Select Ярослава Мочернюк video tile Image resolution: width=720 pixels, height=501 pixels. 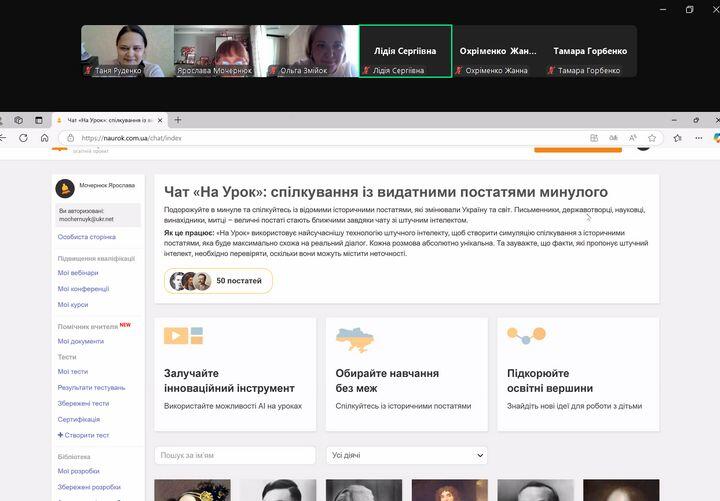[x=220, y=51]
